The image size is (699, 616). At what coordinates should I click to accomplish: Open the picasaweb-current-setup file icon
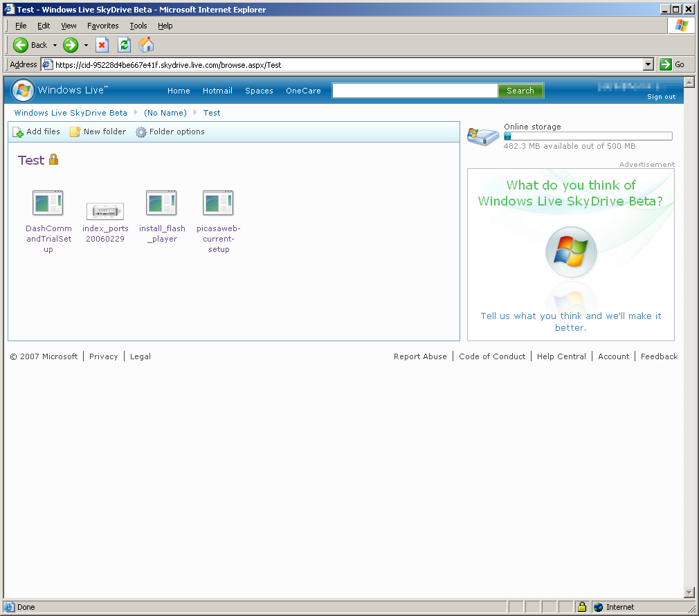pos(218,203)
